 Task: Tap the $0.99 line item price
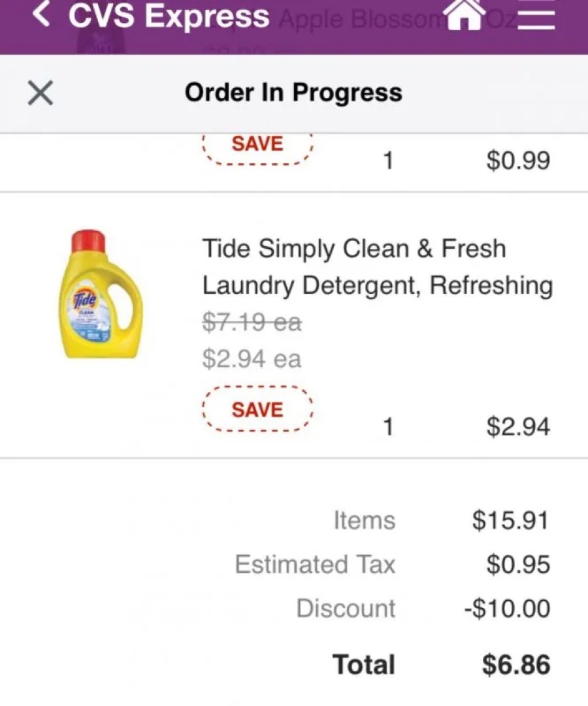tap(517, 161)
